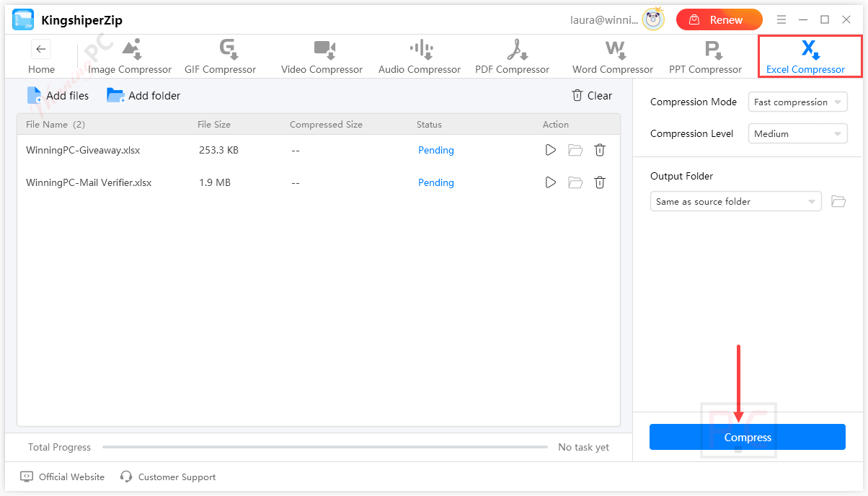
Task: Click the No task yet status text
Action: pyautogui.click(x=583, y=447)
